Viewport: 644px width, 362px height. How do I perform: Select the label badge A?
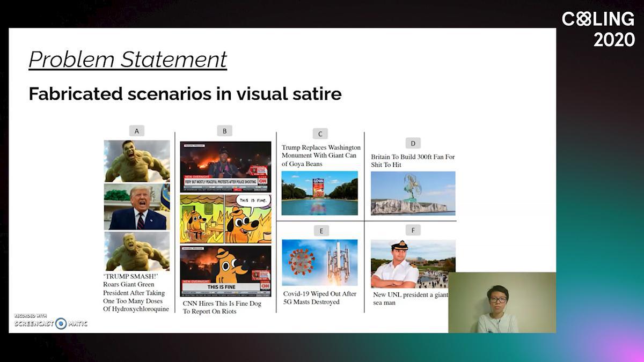coord(137,131)
